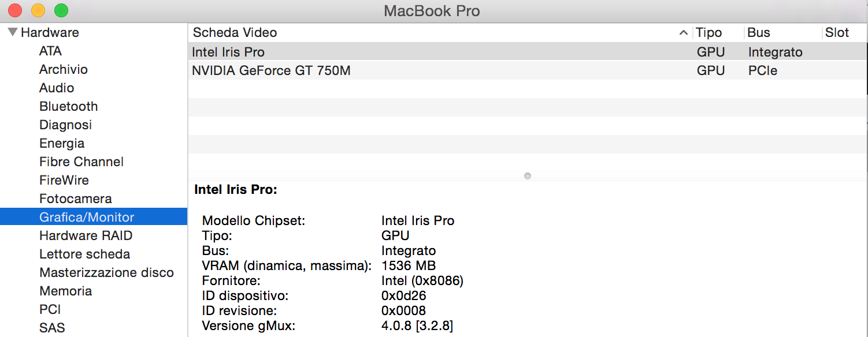The height and width of the screenshot is (337, 868).
Task: Click the VRAM (dinamica, massima) label
Action: [287, 265]
